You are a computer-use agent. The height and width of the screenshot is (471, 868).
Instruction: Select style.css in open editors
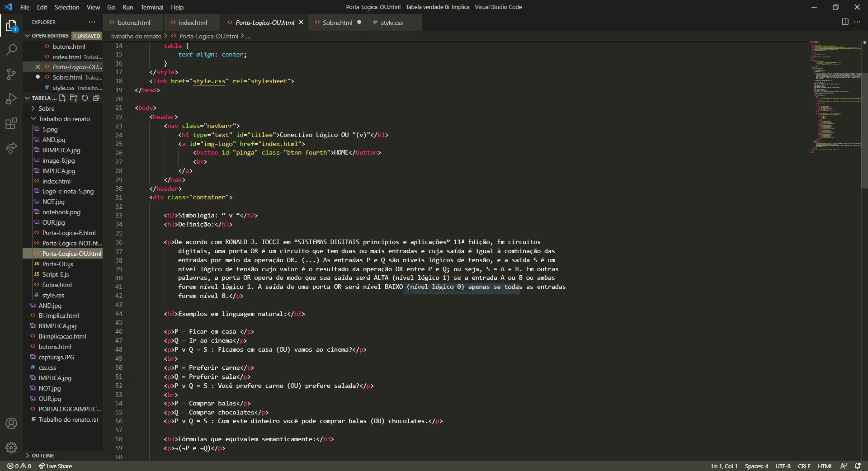coord(63,88)
